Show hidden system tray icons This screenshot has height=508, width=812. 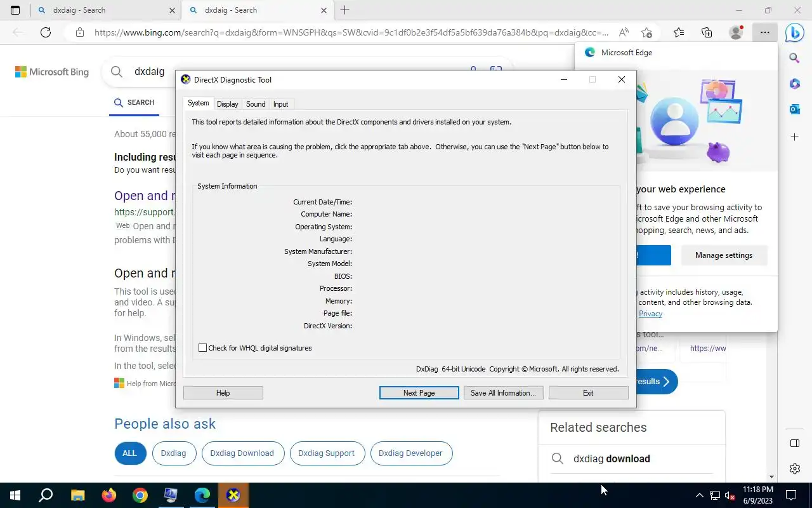[700, 495]
